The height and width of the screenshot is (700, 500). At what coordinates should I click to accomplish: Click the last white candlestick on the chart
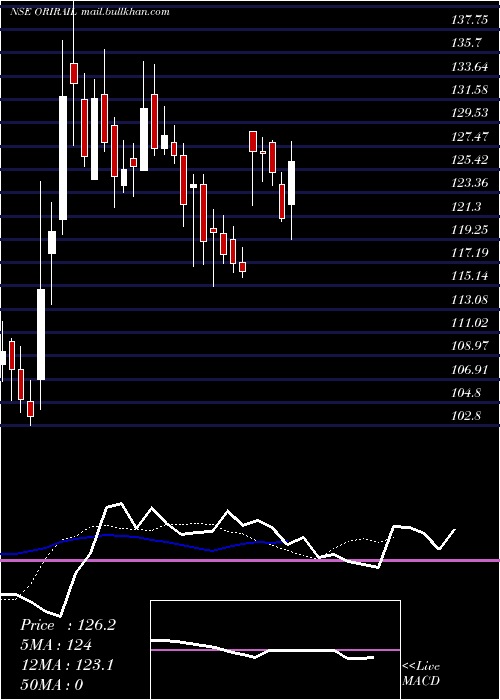tap(292, 183)
